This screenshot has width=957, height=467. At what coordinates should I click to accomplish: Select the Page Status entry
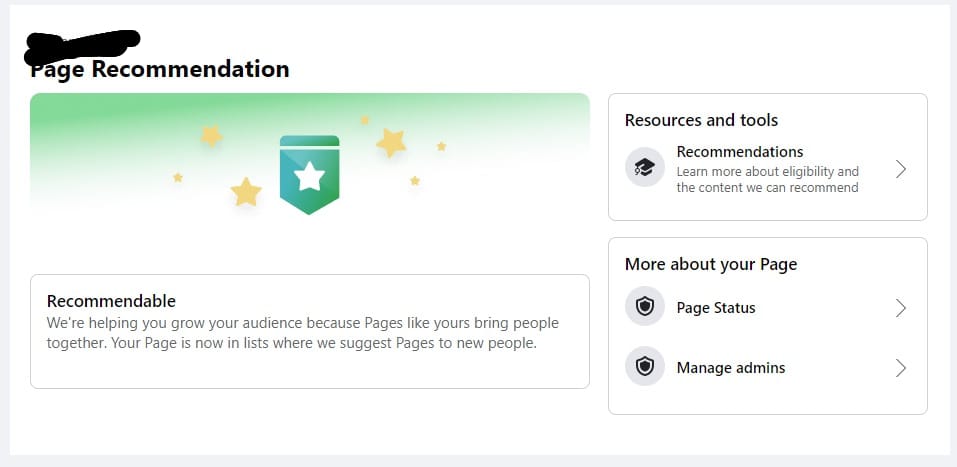point(767,307)
